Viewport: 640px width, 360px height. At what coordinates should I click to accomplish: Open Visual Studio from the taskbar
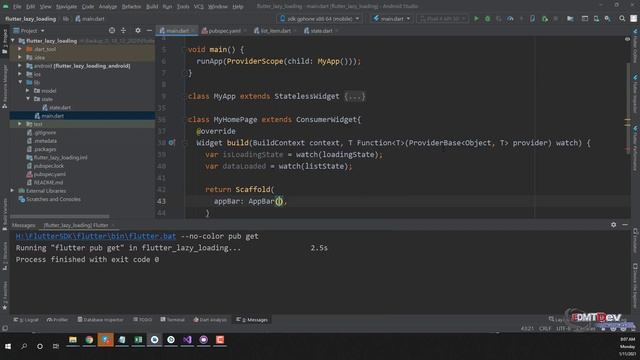187,340
